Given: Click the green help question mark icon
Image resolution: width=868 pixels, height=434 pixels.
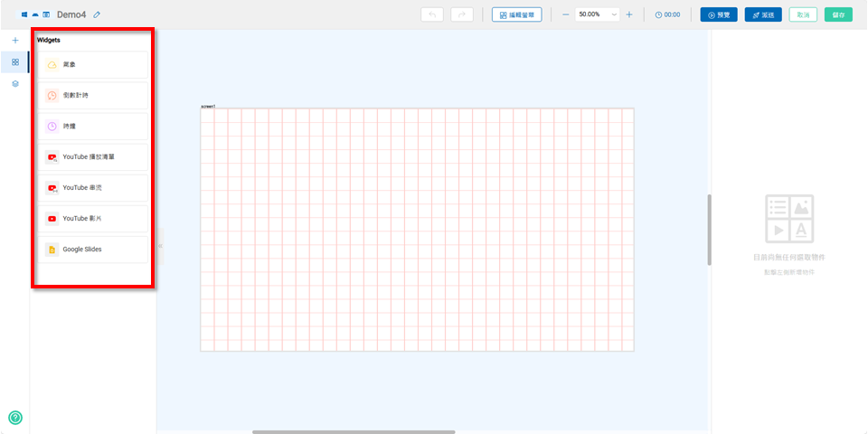Looking at the screenshot, I should coord(14,418).
